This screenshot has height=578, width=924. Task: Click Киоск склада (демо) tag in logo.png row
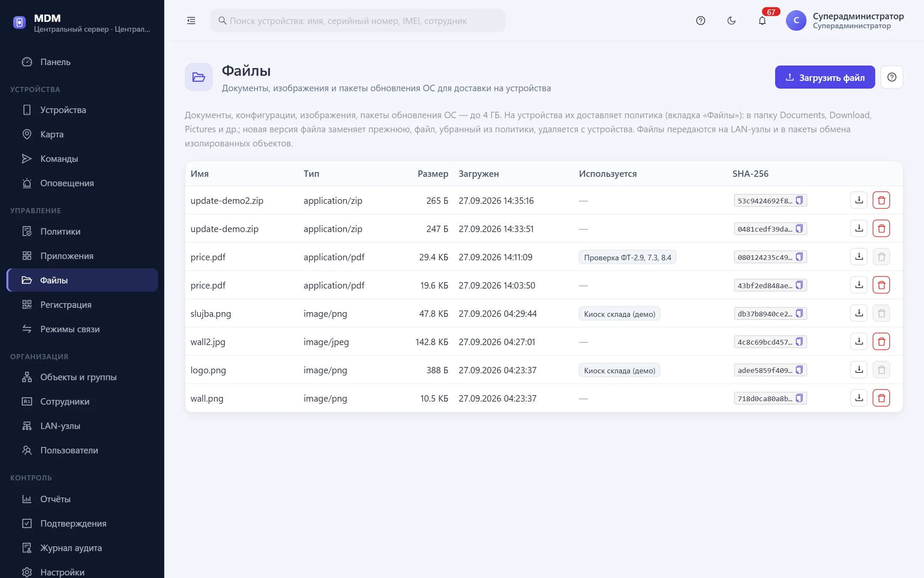[619, 370]
